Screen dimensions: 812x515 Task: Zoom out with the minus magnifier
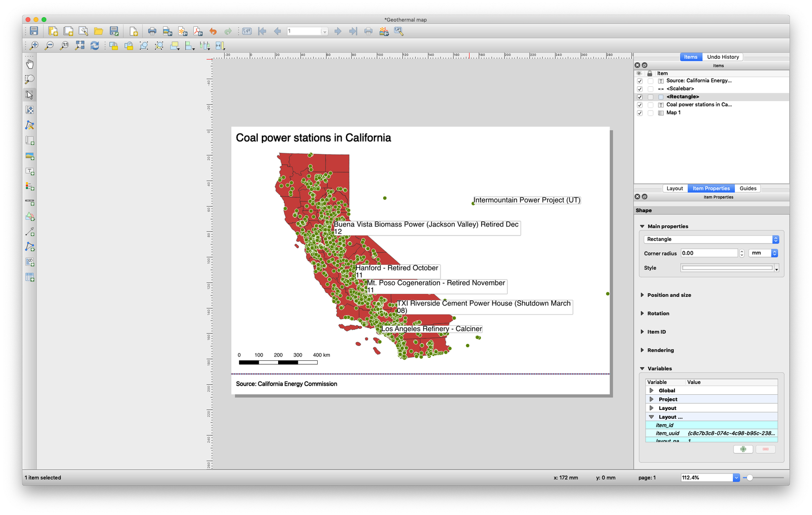(49, 46)
